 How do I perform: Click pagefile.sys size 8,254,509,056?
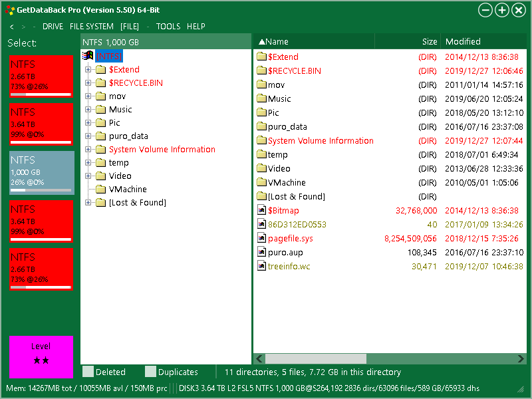pyautogui.click(x=410, y=238)
